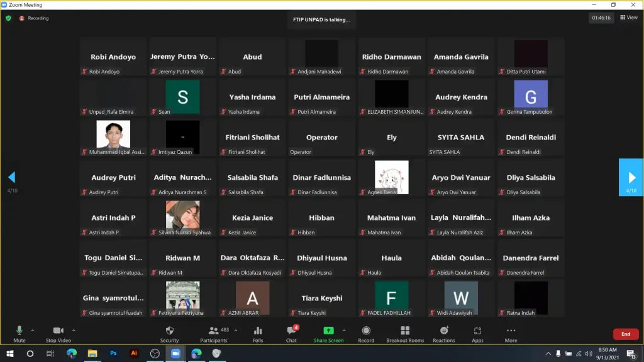644x362 pixels.
Task: Open the Reactions menu
Action: click(444, 334)
